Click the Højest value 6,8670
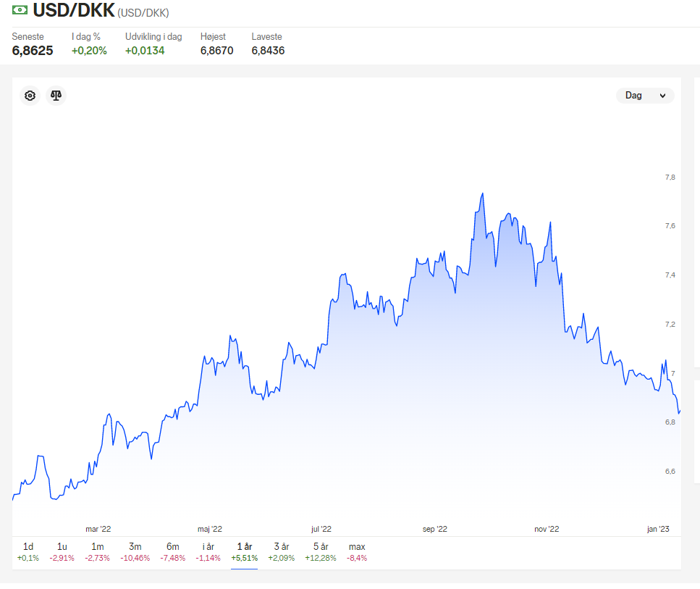This screenshot has width=700, height=589. [217, 51]
